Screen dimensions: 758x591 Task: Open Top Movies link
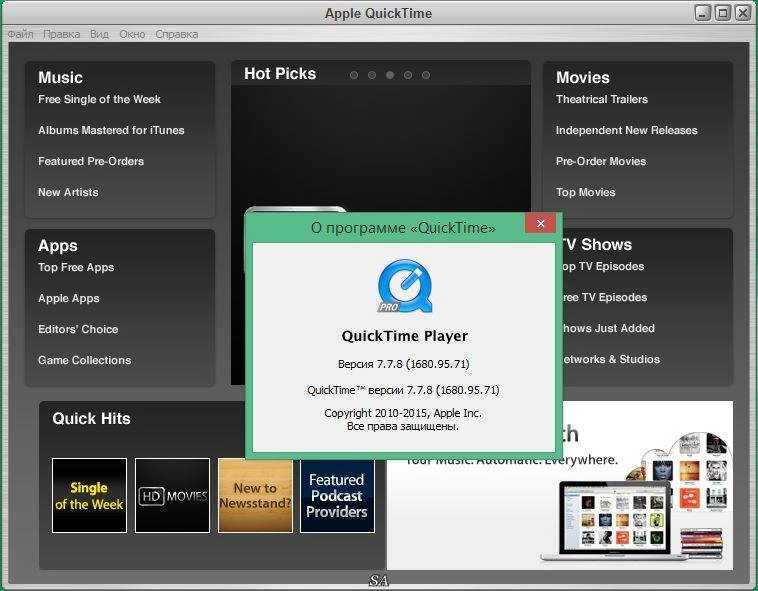click(585, 192)
